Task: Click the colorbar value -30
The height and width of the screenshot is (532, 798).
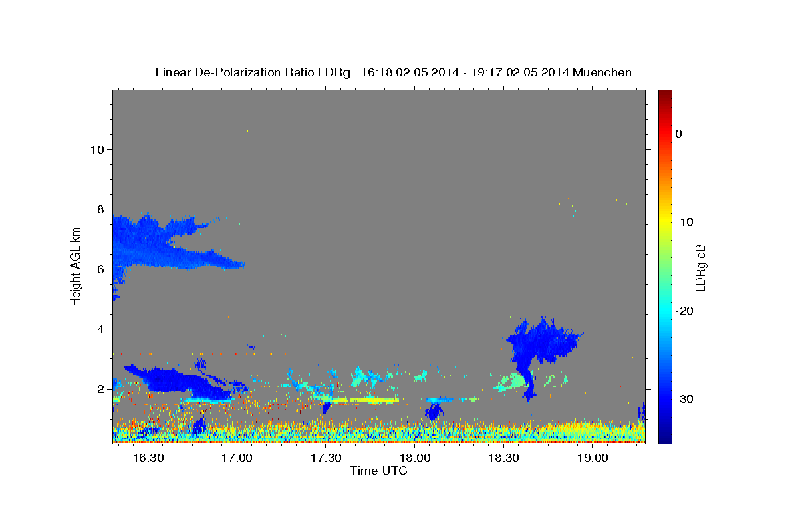Action: pos(684,399)
